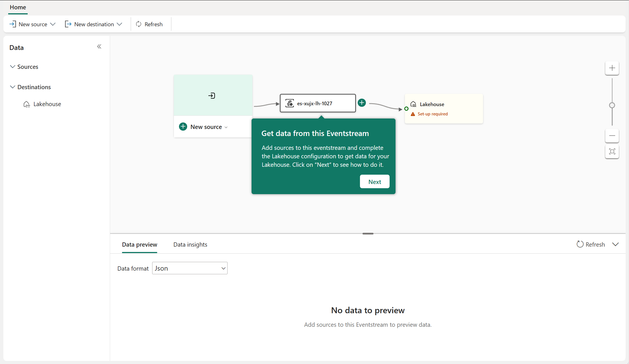This screenshot has width=629, height=364.
Task: Click the canvas zoom slider handle
Action: 612,105
